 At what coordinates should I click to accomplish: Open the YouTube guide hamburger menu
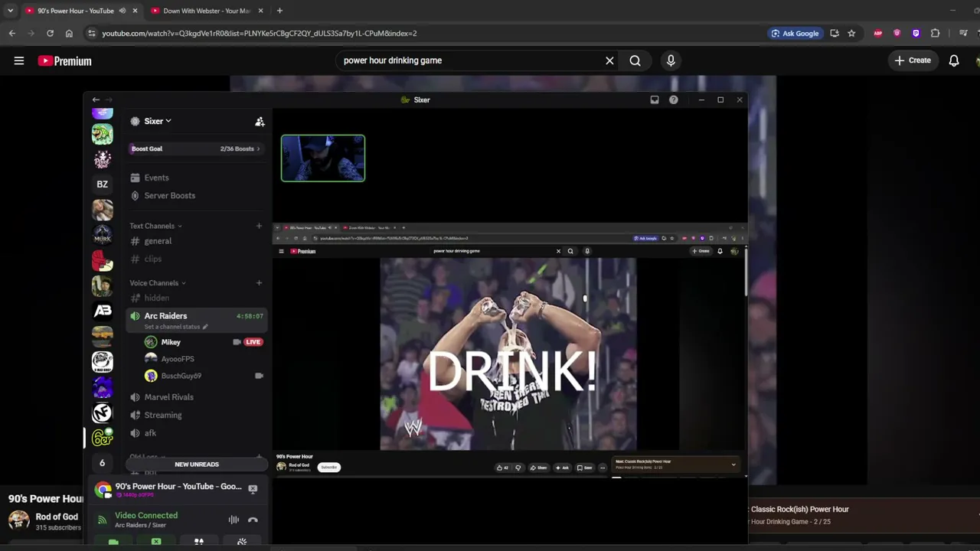(x=19, y=60)
